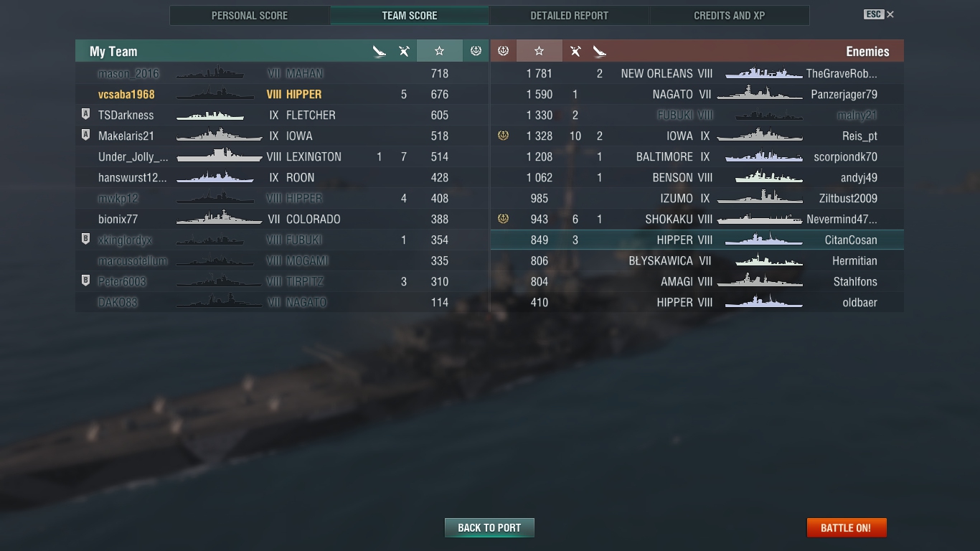Screen dimensions: 980x551
Task: Click Nevermind47's achievement medal in Shokaku row
Action: click(x=503, y=219)
